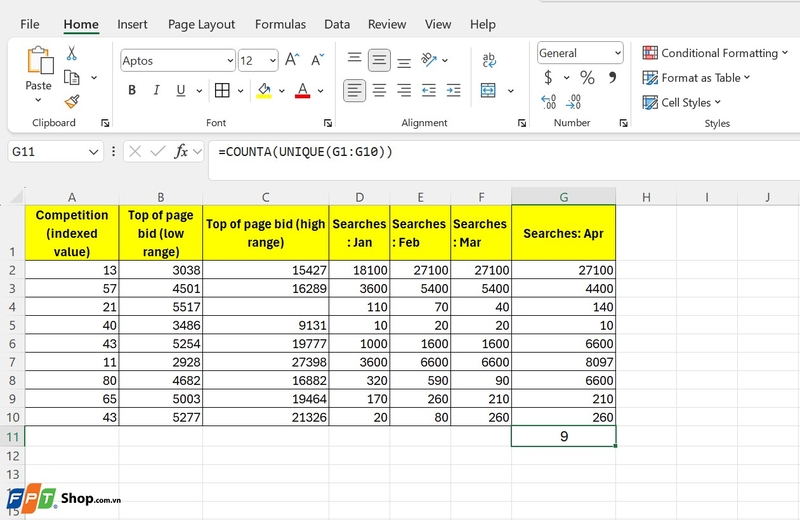The image size is (800, 520).
Task: Click the Insert Function fx icon
Action: click(181, 152)
